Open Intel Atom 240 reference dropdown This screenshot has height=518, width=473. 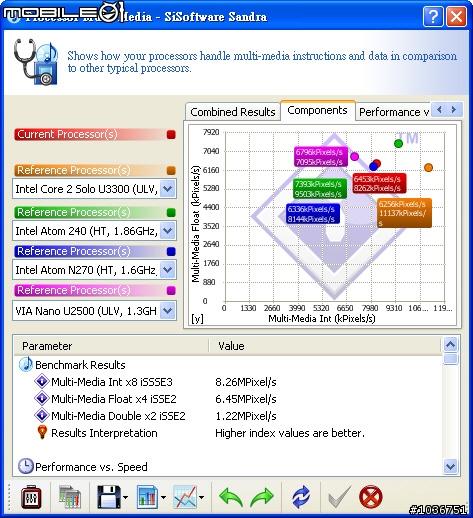coord(168,231)
